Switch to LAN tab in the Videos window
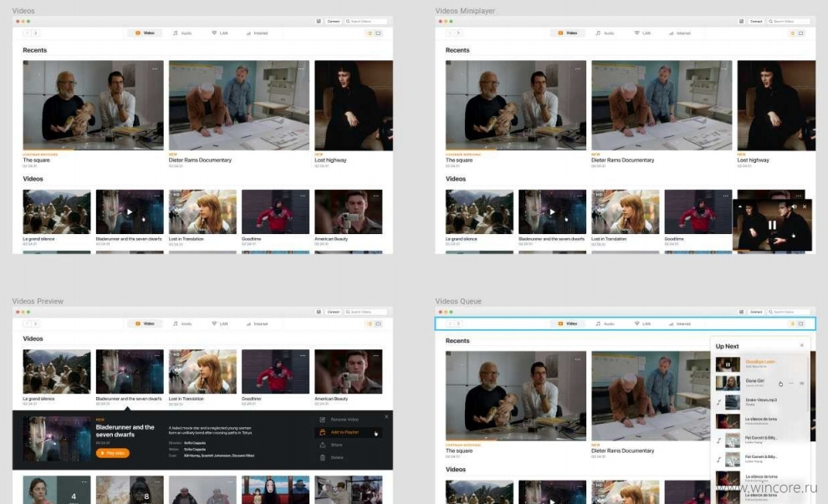The width and height of the screenshot is (828, 504). (220, 33)
